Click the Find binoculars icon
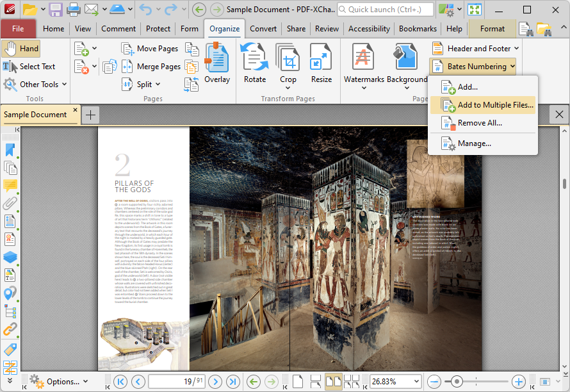Screen dimensions: 570x392 coord(526,29)
